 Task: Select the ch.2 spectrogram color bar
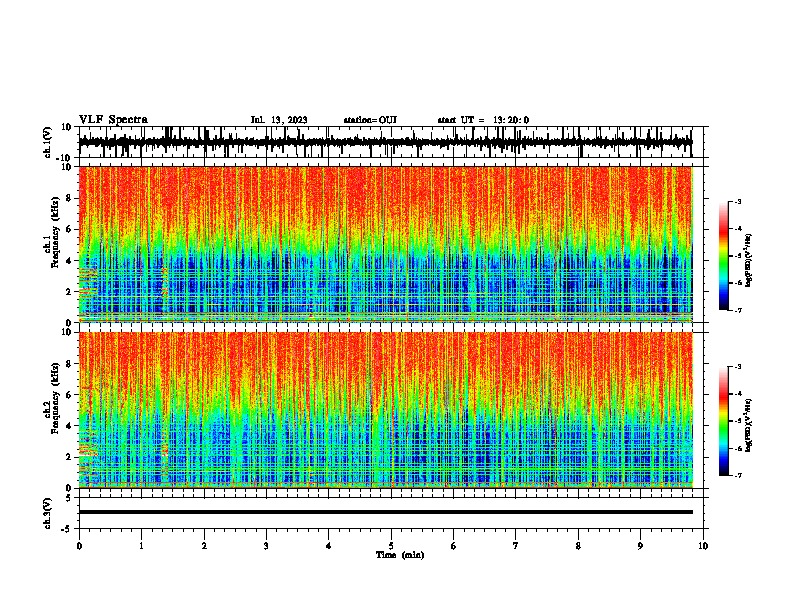click(723, 421)
